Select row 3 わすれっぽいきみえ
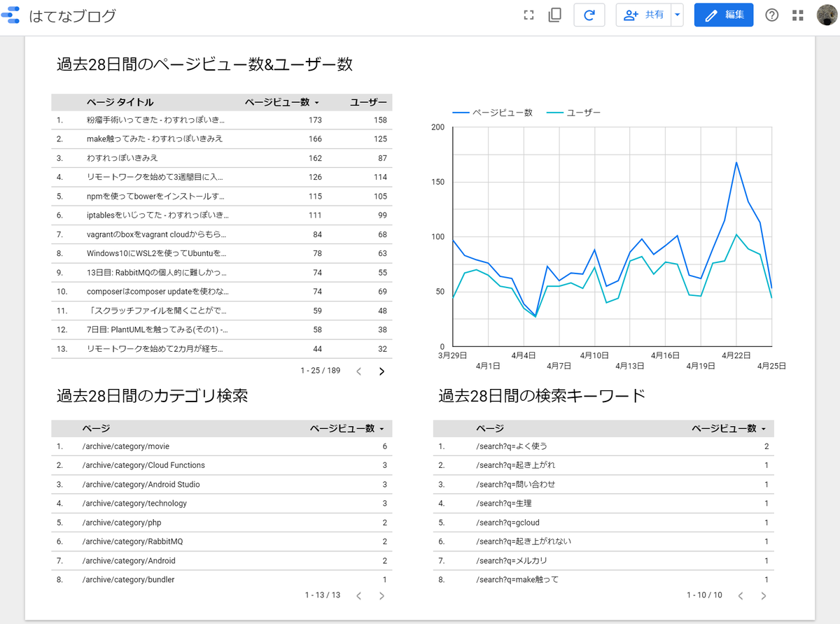 (221, 158)
